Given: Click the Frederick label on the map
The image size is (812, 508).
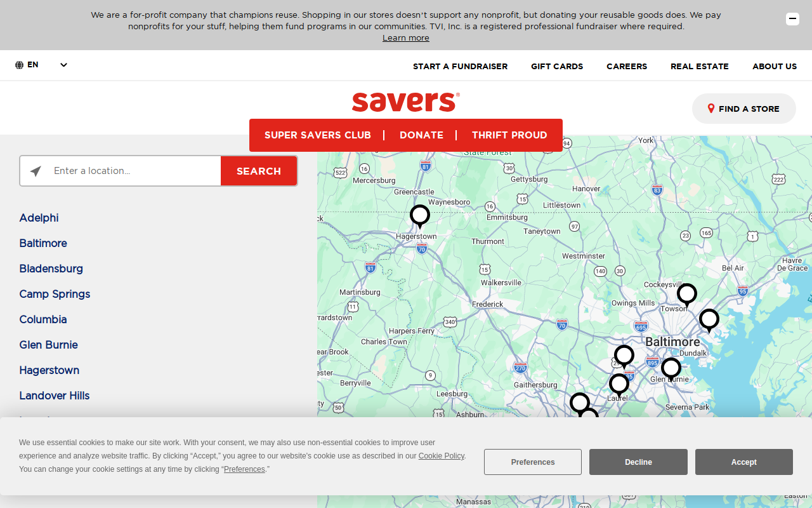Looking at the screenshot, I should [487, 304].
